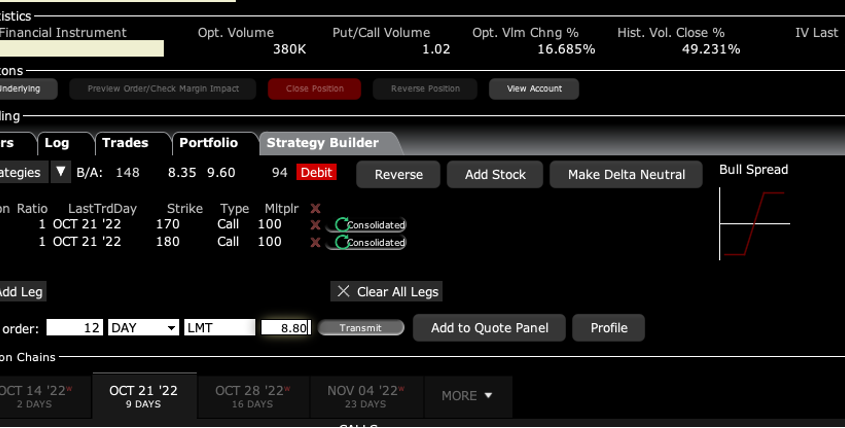Click the red Debit indicator
The width and height of the screenshot is (845, 428).
[316, 172]
